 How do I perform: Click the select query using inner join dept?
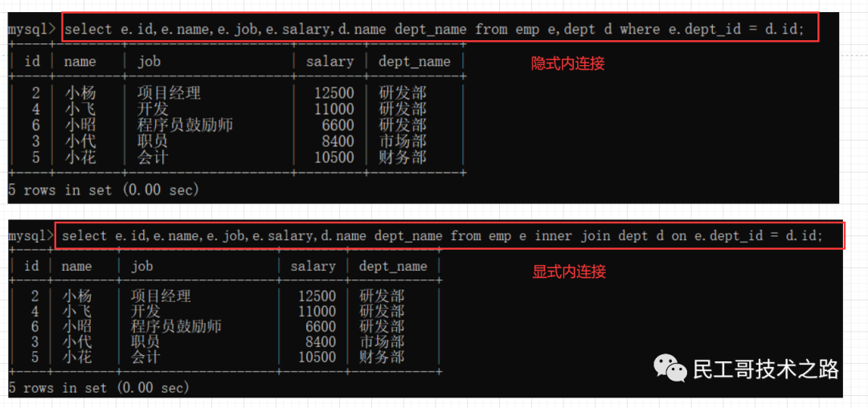tap(442, 236)
